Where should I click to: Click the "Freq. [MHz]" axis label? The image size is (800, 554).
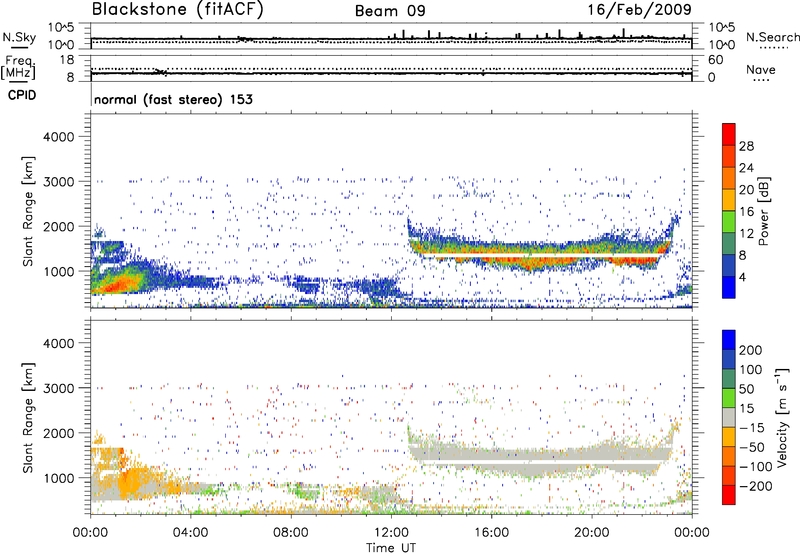[x=18, y=67]
